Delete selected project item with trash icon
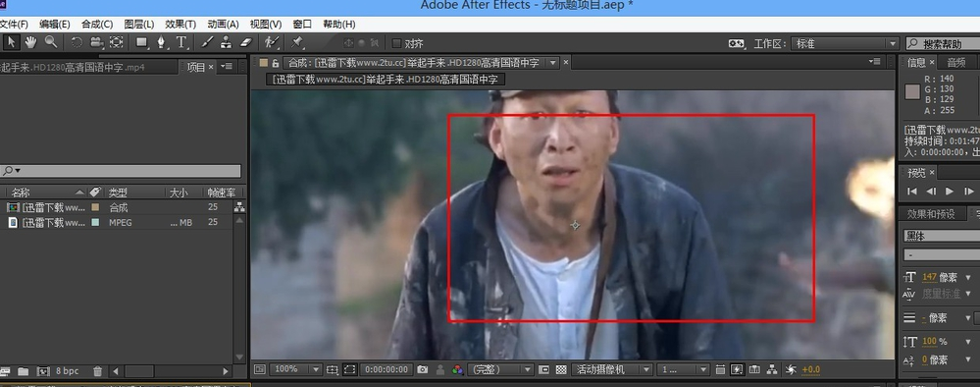The width and height of the screenshot is (980, 387). click(97, 371)
